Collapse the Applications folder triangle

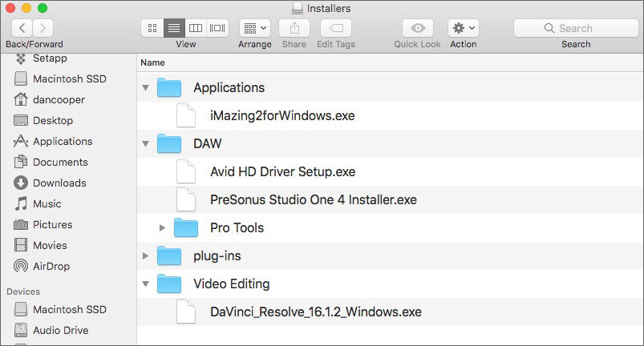[145, 88]
